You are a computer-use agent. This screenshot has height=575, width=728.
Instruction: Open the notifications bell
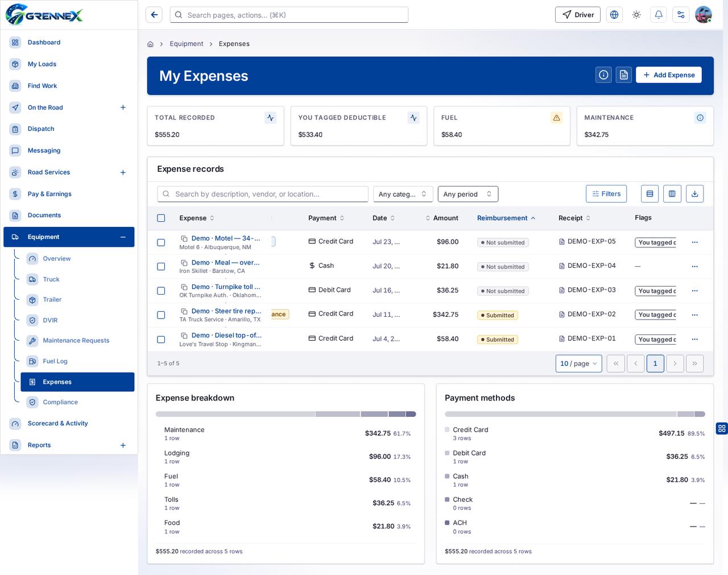point(659,15)
